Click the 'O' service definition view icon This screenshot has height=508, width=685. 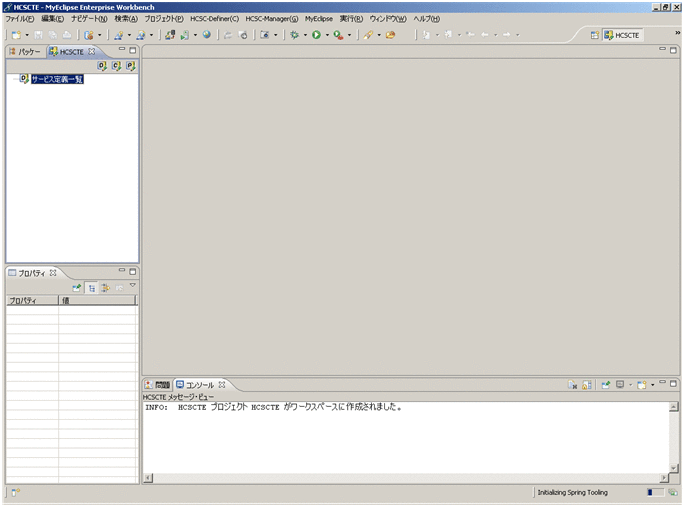[x=102, y=66]
